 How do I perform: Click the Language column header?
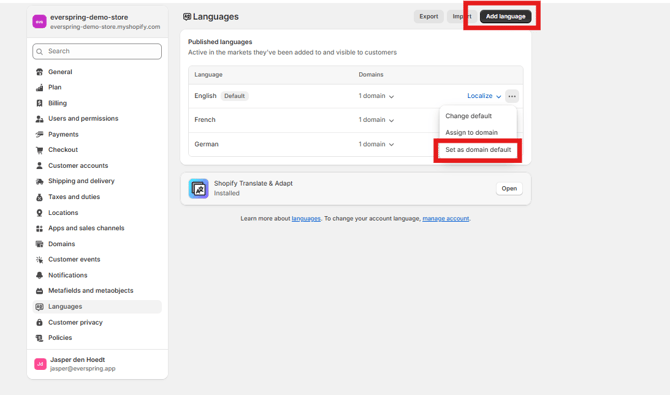[209, 74]
